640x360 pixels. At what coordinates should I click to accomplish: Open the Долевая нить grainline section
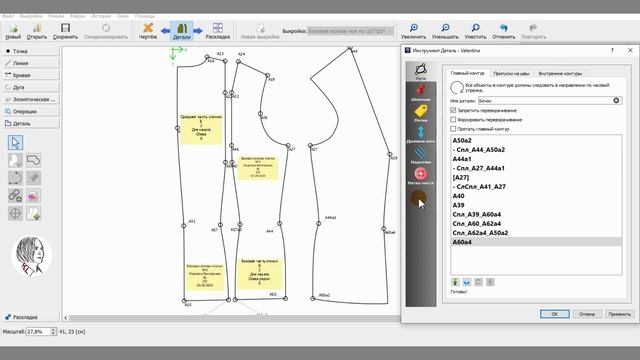(x=421, y=134)
